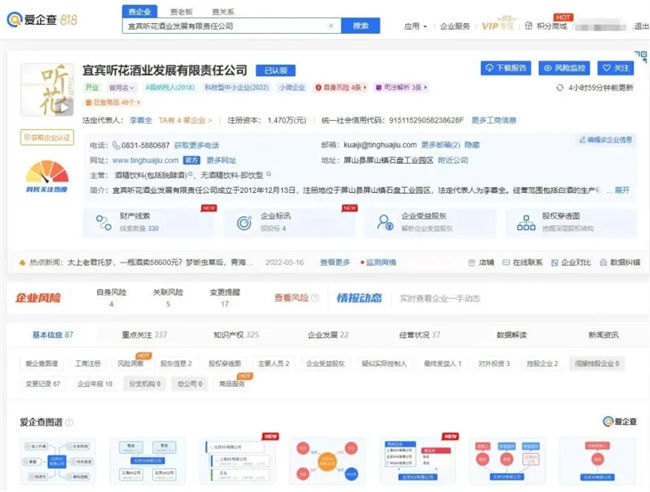Open 监测舆情 link
650x492 pixels.
(378, 262)
